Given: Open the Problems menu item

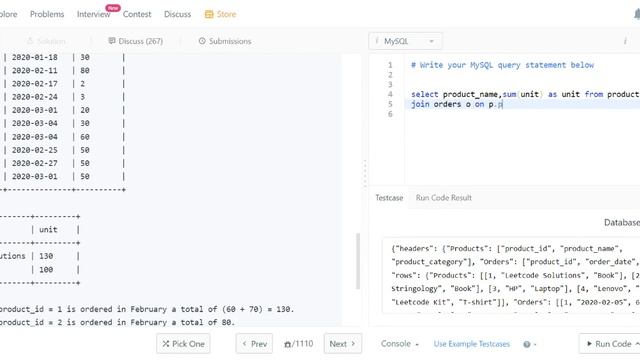Looking at the screenshot, I should (x=47, y=14).
